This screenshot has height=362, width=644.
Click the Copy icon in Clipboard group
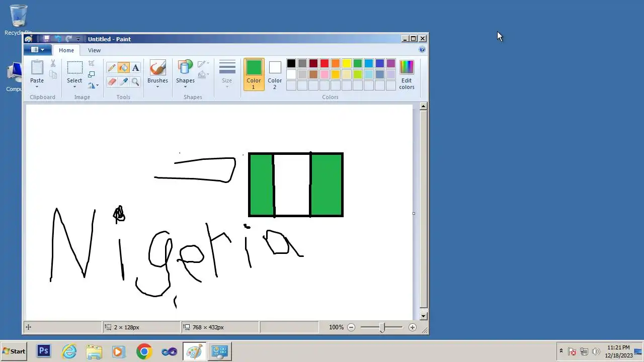pyautogui.click(x=53, y=75)
